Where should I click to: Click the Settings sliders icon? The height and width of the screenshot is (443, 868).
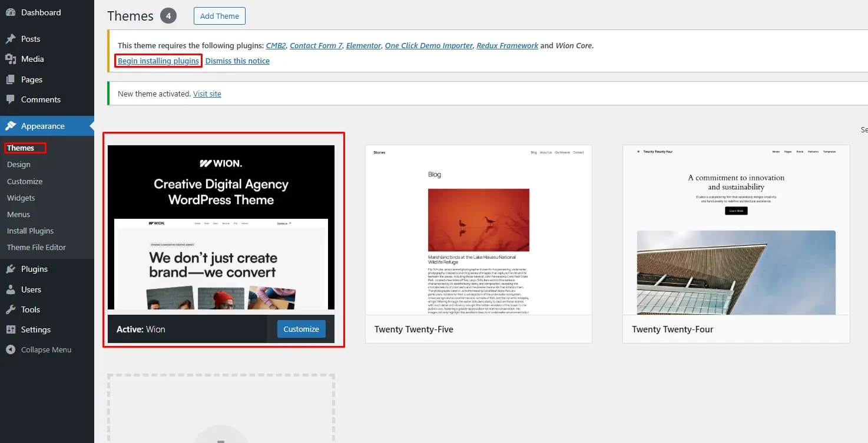pyautogui.click(x=11, y=329)
